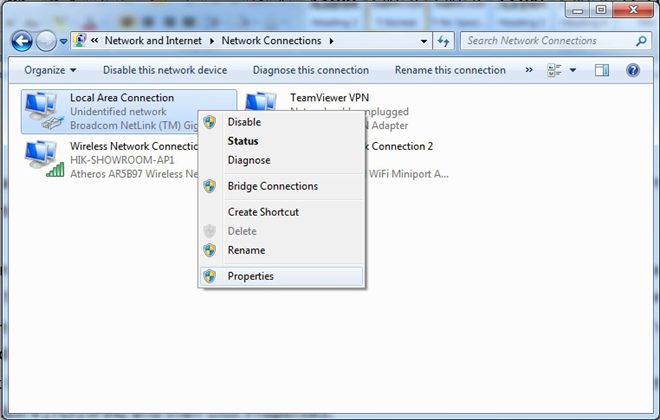The width and height of the screenshot is (660, 420).
Task: Click Status in the context menu
Action: [x=243, y=141]
